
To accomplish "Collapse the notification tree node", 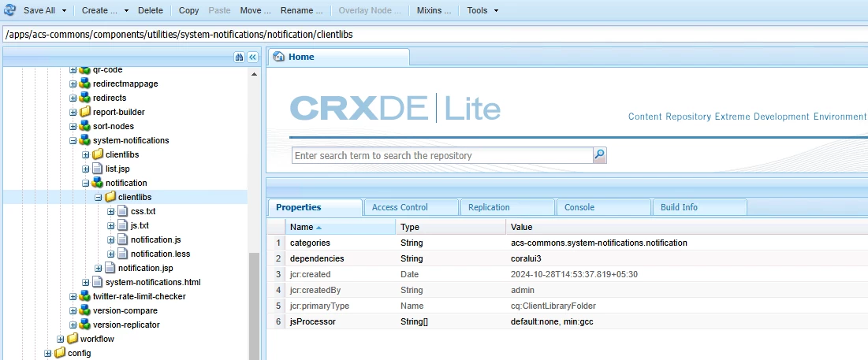I will coord(85,183).
